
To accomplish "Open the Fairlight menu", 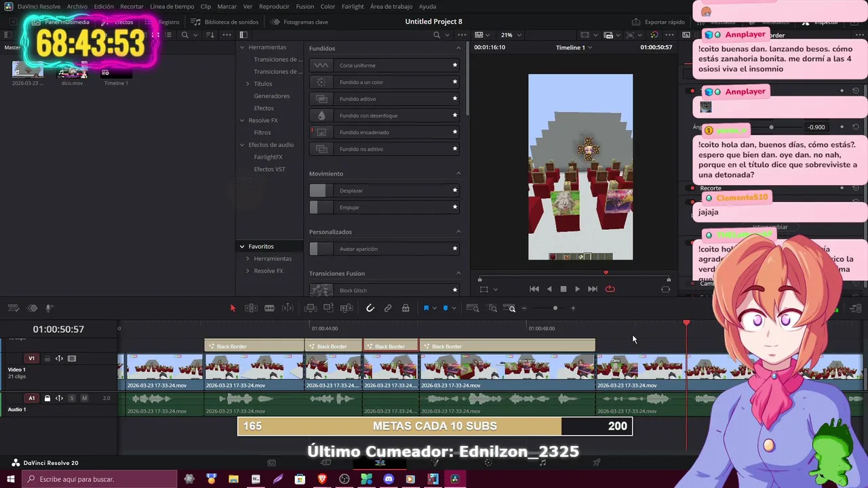I will (x=353, y=6).
